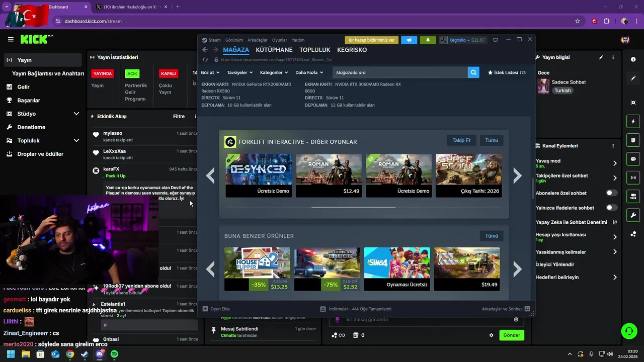Open Steam Oyunlar menu
This screenshot has width=644, height=362.
[x=279, y=40]
